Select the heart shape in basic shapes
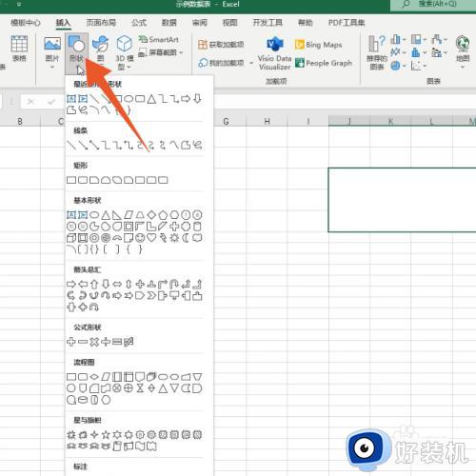The height and width of the screenshot is (476, 476). 151,238
